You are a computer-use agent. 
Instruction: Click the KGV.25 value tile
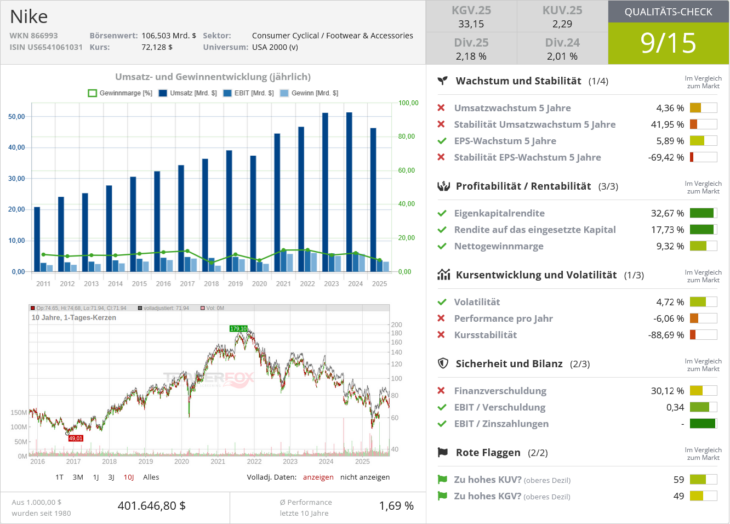tap(466, 16)
